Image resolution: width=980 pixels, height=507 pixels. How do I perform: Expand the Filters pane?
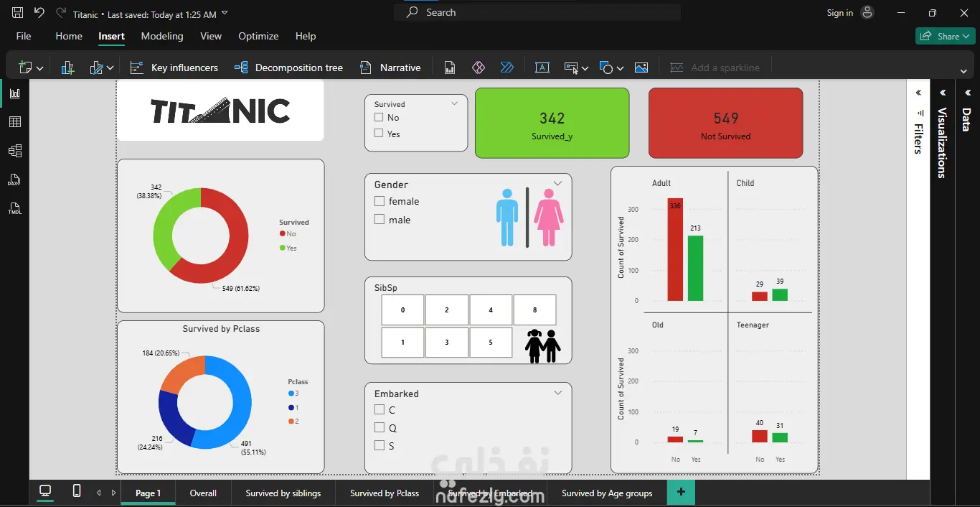[918, 93]
